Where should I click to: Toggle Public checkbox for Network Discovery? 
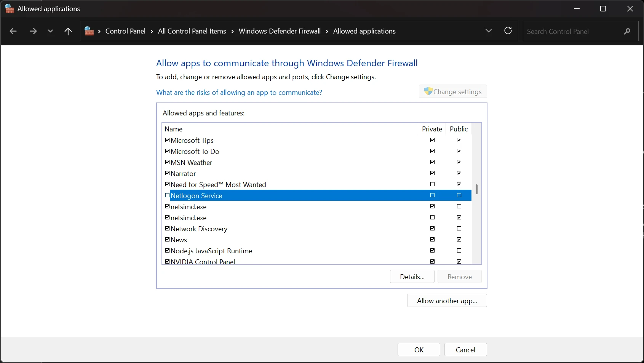click(459, 229)
